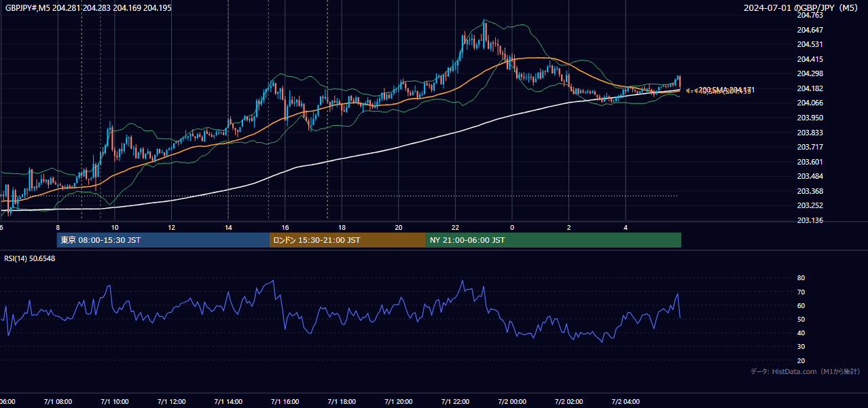Click the 203.252 price axis label
The width and height of the screenshot is (868, 408).
point(810,205)
